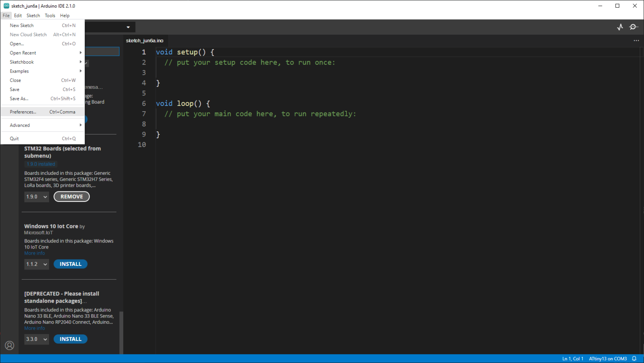
Task: Expand the Advanced submenu
Action: 20,125
